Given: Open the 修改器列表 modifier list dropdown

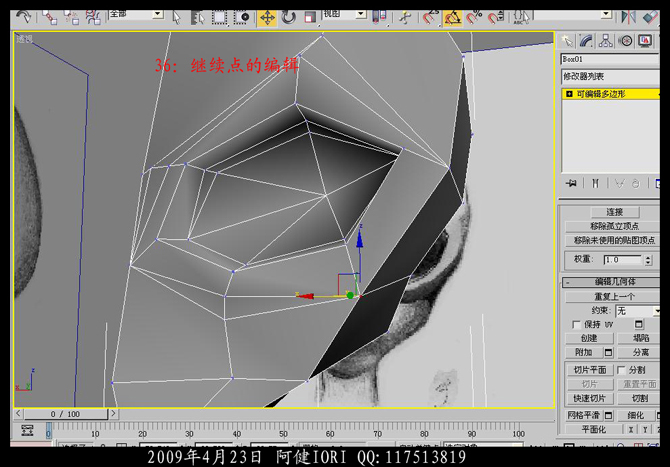Looking at the screenshot, I should click(610, 76).
